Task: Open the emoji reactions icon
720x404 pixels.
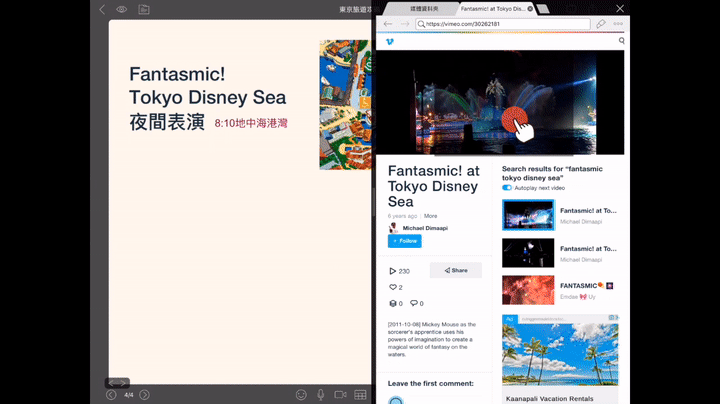Action: (x=301, y=395)
